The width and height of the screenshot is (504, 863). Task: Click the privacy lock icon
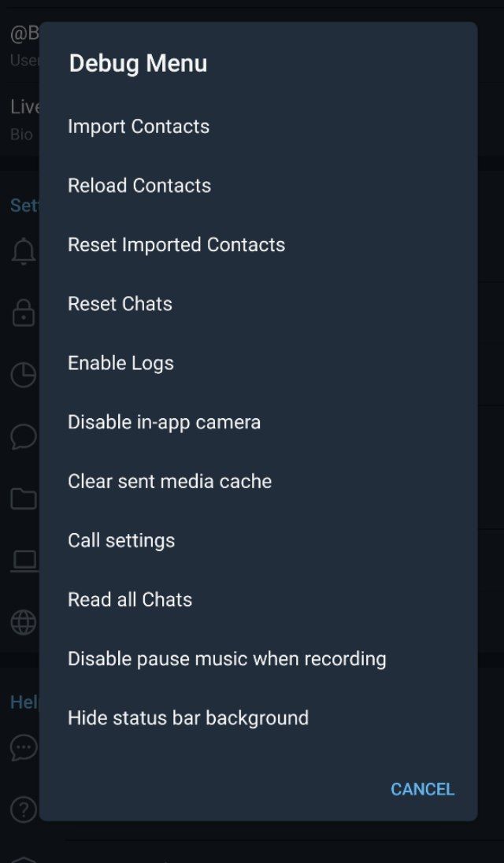tap(24, 313)
